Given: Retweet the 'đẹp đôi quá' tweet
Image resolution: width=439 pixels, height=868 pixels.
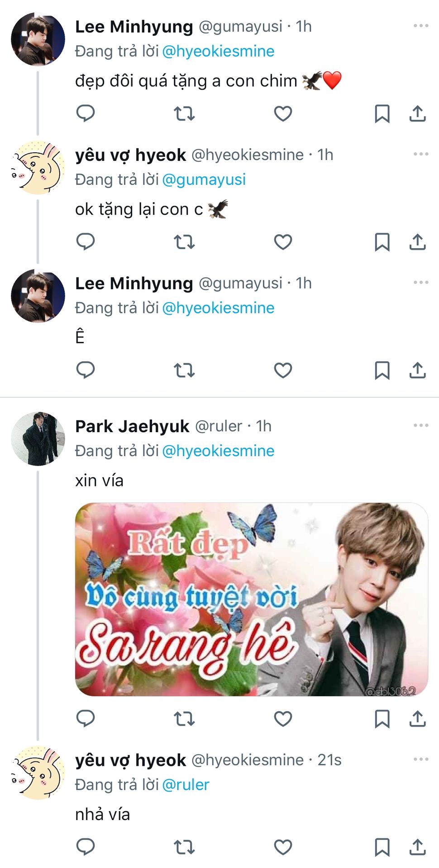Looking at the screenshot, I should coord(184,113).
